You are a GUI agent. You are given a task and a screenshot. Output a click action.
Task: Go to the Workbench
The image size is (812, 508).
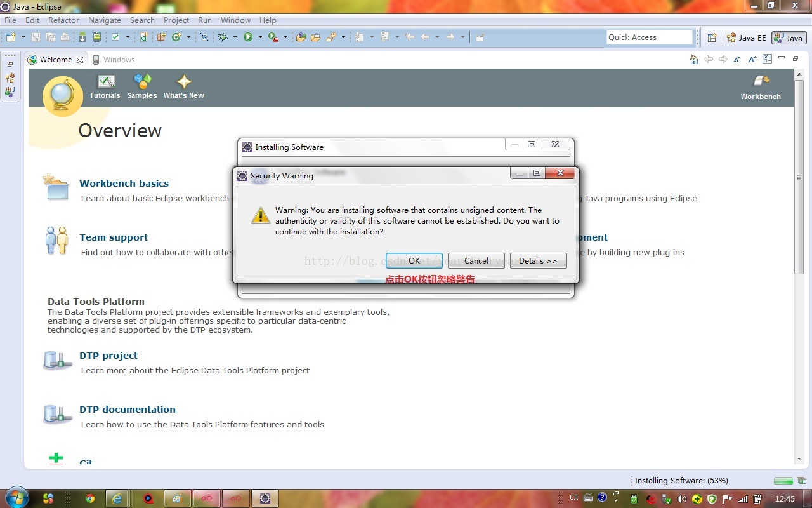(x=761, y=88)
